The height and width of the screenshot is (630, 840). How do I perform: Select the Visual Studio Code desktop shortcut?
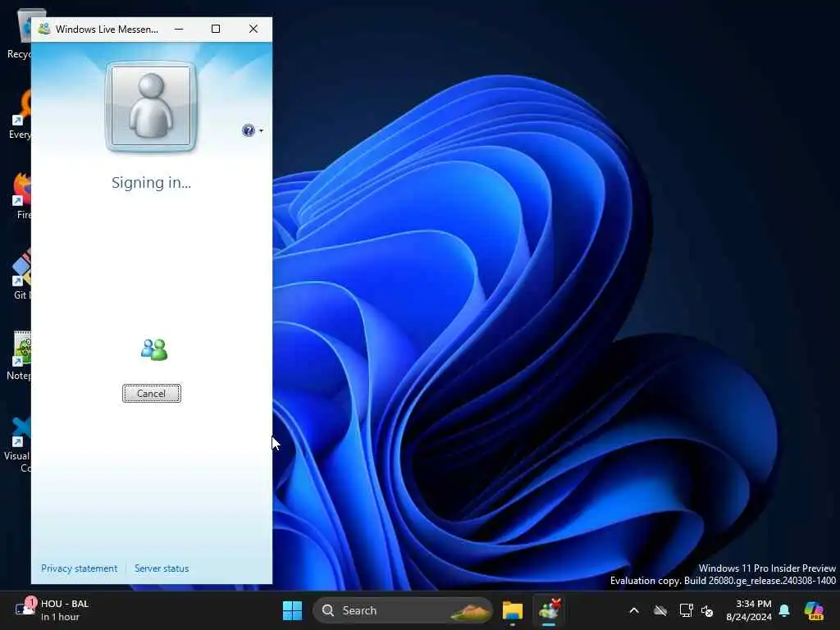(18, 444)
